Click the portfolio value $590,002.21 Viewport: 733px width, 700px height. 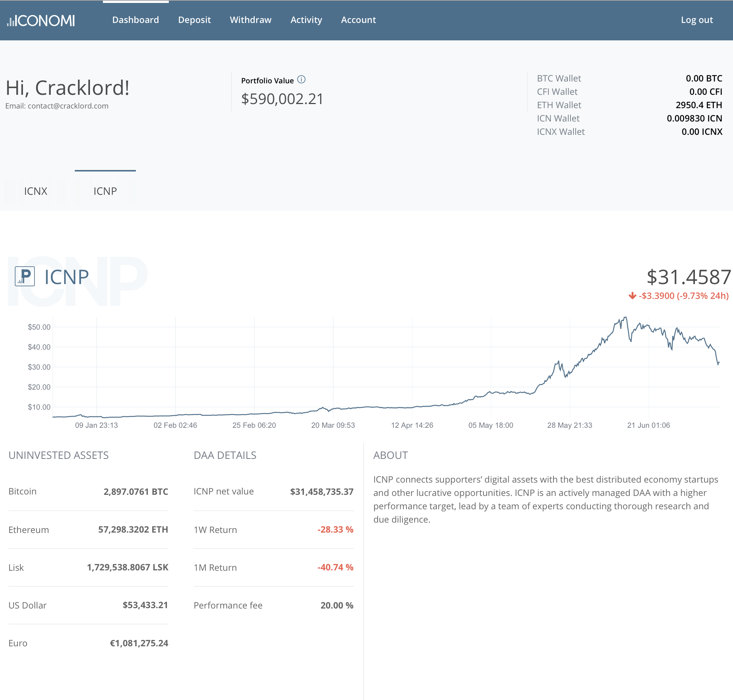282,99
